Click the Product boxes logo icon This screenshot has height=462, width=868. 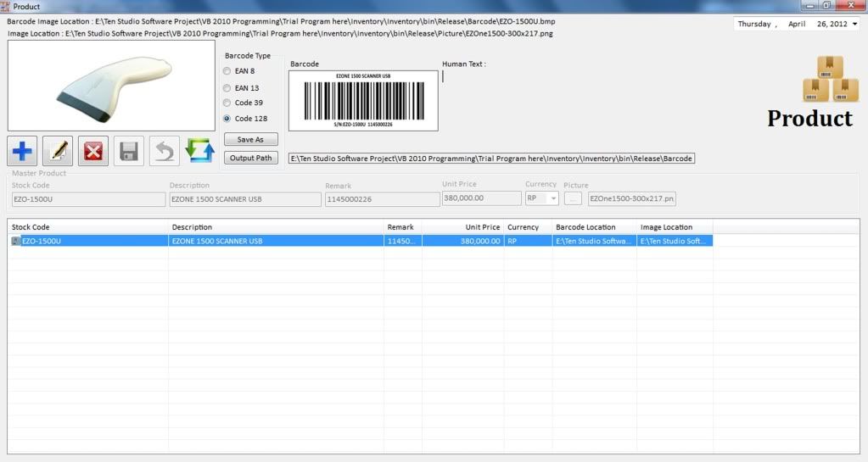coord(831,79)
